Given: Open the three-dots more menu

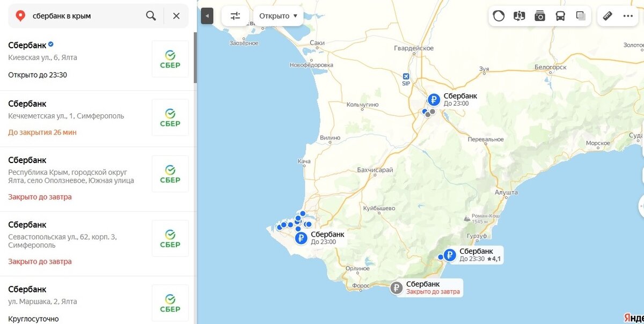Looking at the screenshot, I should (628, 16).
